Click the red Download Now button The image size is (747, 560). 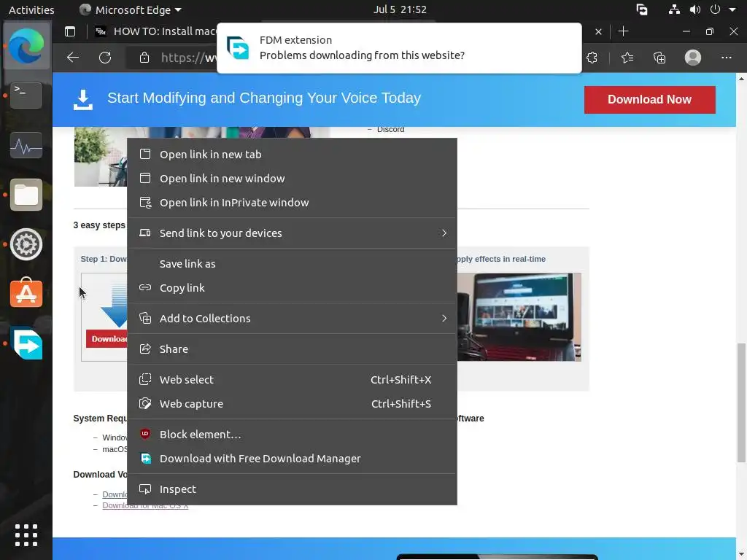coord(649,99)
